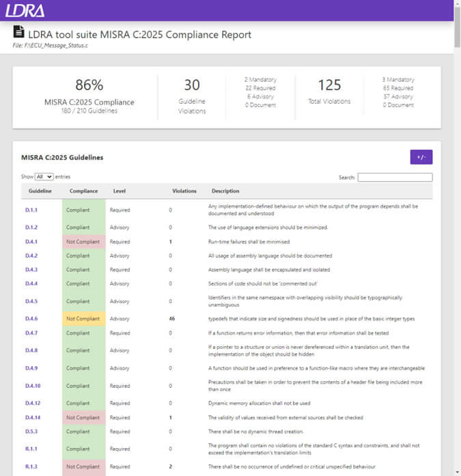Click the document icon beside report title
This screenshot has height=476, width=461.
[19, 32]
